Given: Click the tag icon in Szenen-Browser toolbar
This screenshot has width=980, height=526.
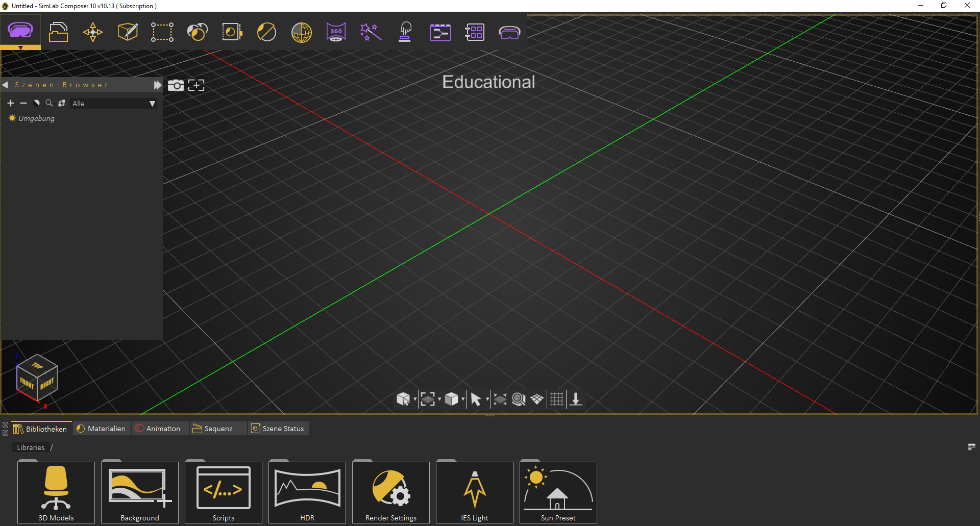Looking at the screenshot, I should click(36, 103).
